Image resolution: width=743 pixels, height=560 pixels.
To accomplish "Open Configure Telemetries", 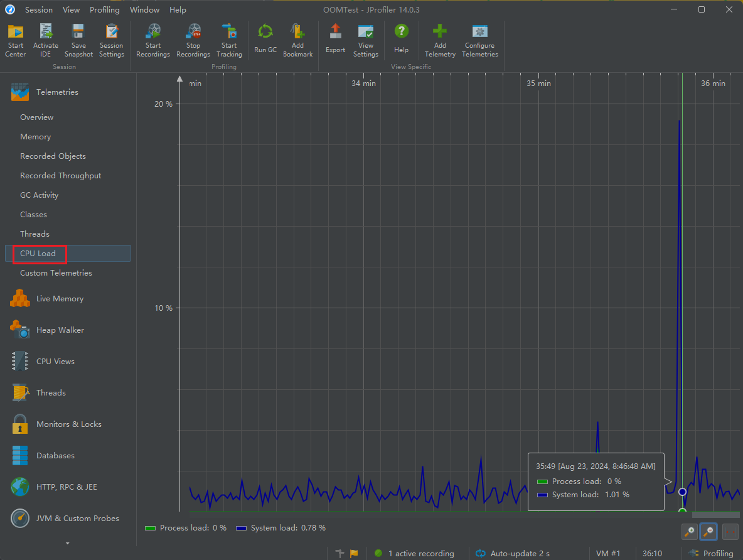I will (x=480, y=41).
